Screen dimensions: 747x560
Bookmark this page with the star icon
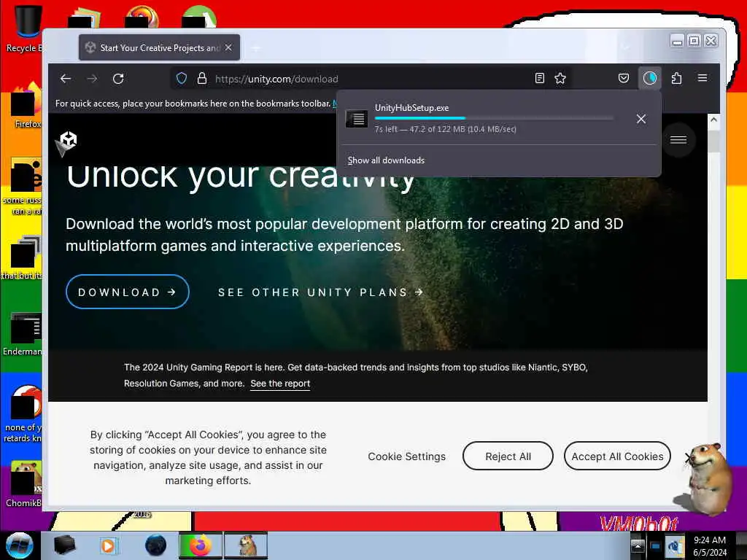pyautogui.click(x=560, y=78)
